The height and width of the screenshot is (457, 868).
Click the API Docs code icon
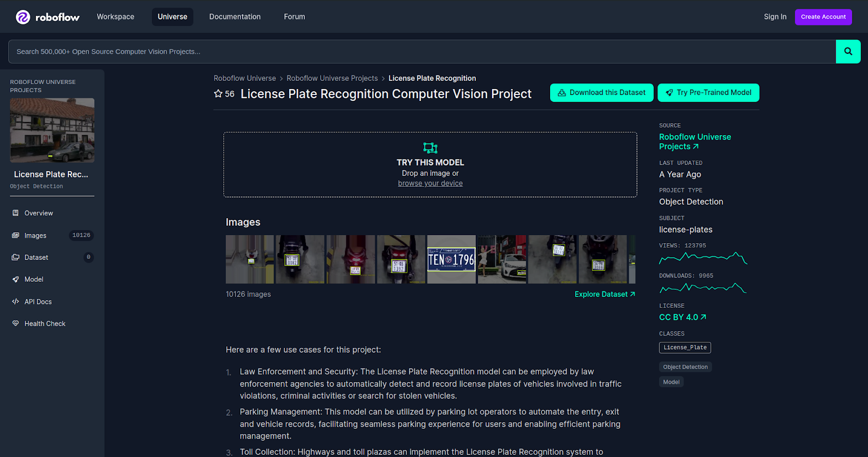click(x=16, y=302)
